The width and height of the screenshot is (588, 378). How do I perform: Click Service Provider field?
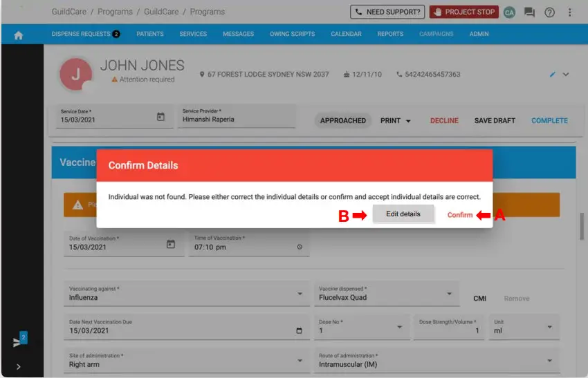237,116
